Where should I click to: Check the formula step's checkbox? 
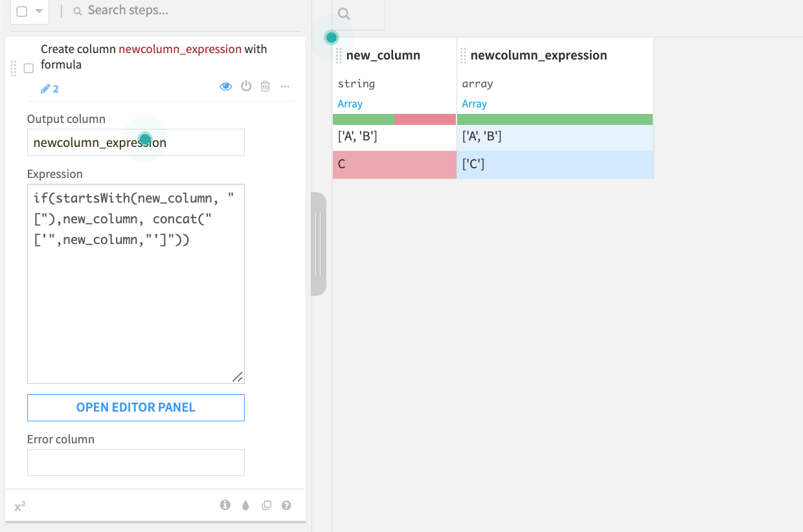[28, 67]
